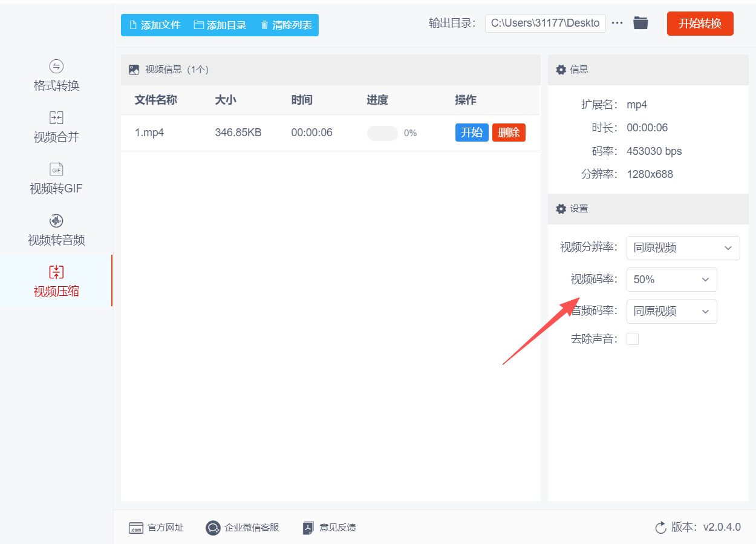
Task: Click 添加文件 to add a file
Action: [155, 25]
